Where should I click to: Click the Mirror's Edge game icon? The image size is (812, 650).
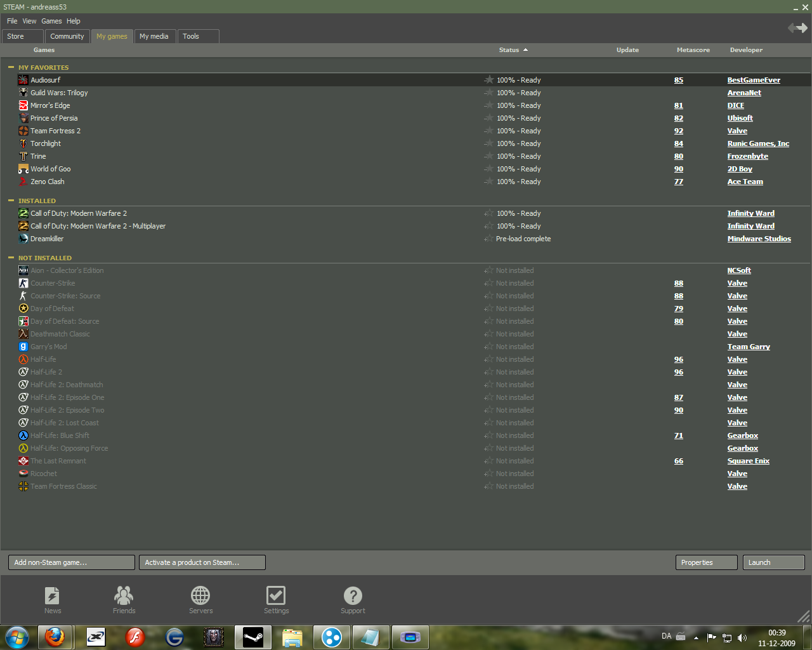tap(23, 105)
